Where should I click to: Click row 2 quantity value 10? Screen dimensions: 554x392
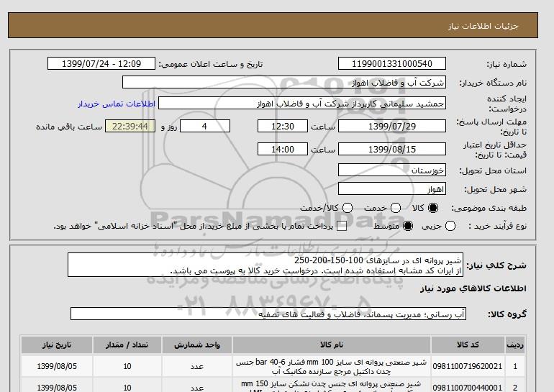click(127, 388)
